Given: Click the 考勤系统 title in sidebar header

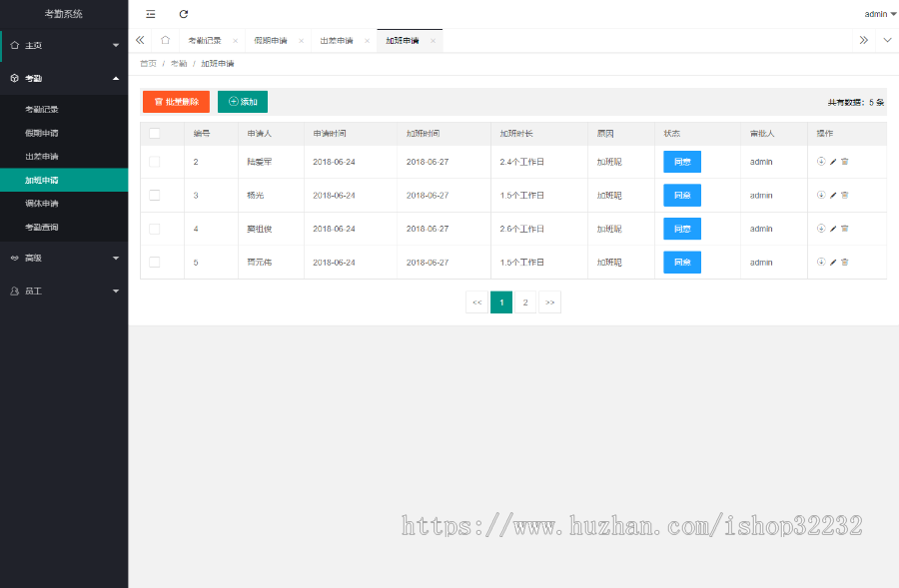Looking at the screenshot, I should (x=64, y=14).
